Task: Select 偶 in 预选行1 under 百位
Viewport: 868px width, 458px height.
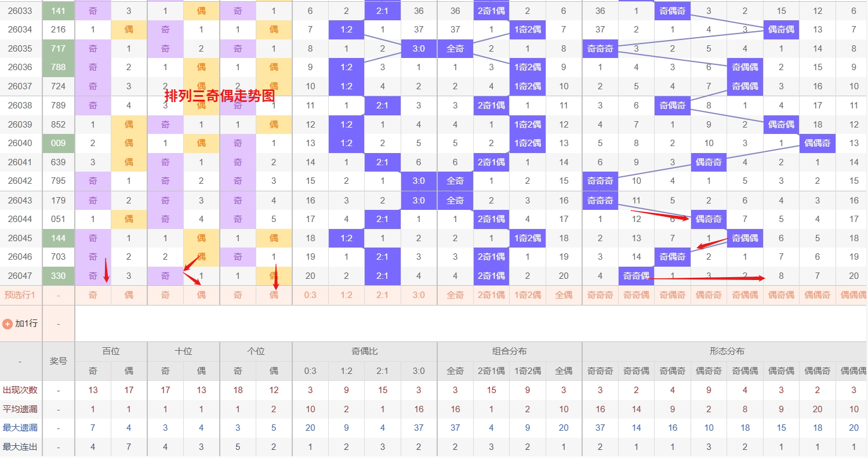Action: (x=129, y=295)
